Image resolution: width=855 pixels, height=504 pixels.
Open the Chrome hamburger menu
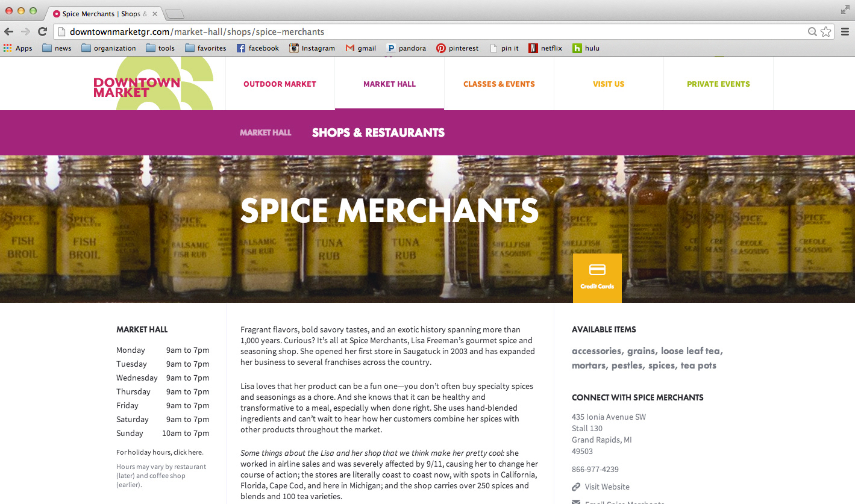(845, 32)
